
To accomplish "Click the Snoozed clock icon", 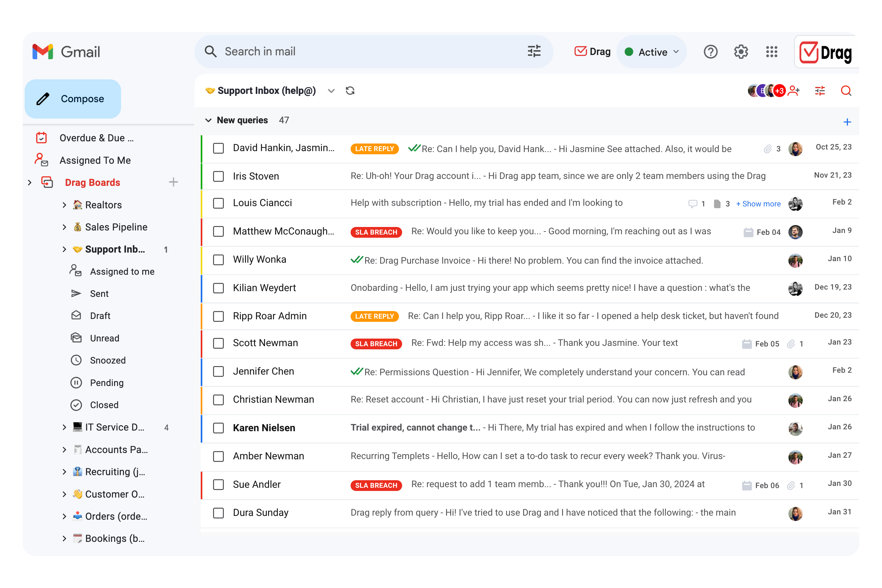I will point(76,360).
